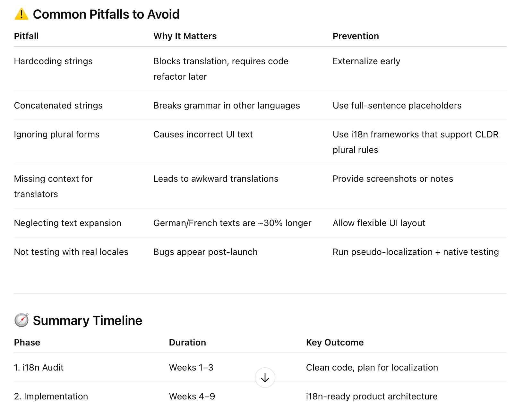This screenshot has width=532, height=402.
Task: Click the 'Key Outcome' column header
Action: point(335,342)
